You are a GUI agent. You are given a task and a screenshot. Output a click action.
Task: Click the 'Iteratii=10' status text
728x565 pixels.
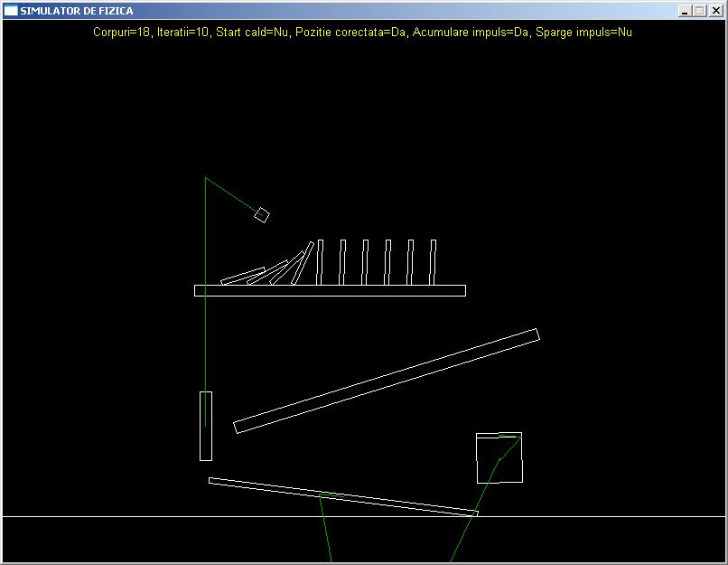point(183,32)
